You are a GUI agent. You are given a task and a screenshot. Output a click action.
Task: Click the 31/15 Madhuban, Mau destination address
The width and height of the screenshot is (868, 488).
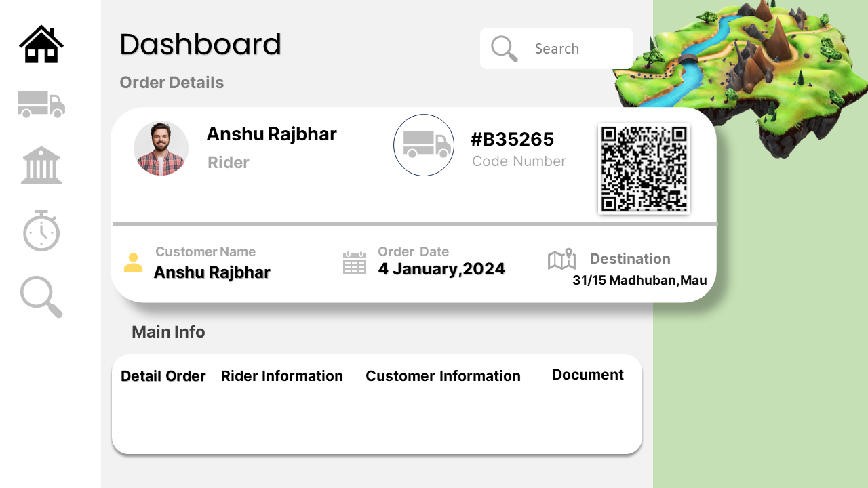point(639,280)
